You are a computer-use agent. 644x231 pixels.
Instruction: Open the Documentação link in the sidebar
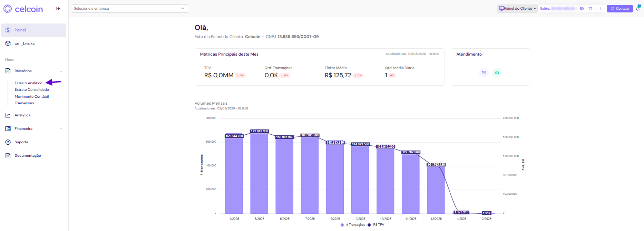28,156
